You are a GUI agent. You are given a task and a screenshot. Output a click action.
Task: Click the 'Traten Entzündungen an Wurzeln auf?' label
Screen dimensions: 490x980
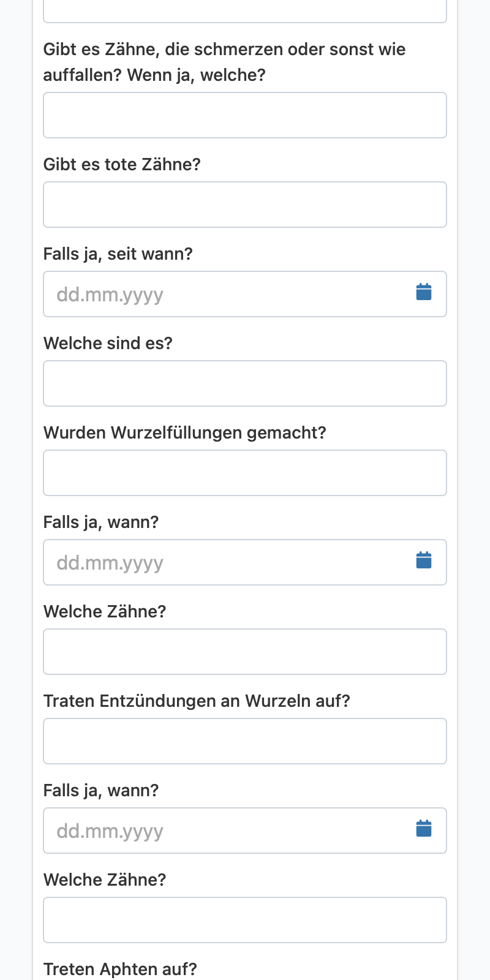click(x=197, y=701)
